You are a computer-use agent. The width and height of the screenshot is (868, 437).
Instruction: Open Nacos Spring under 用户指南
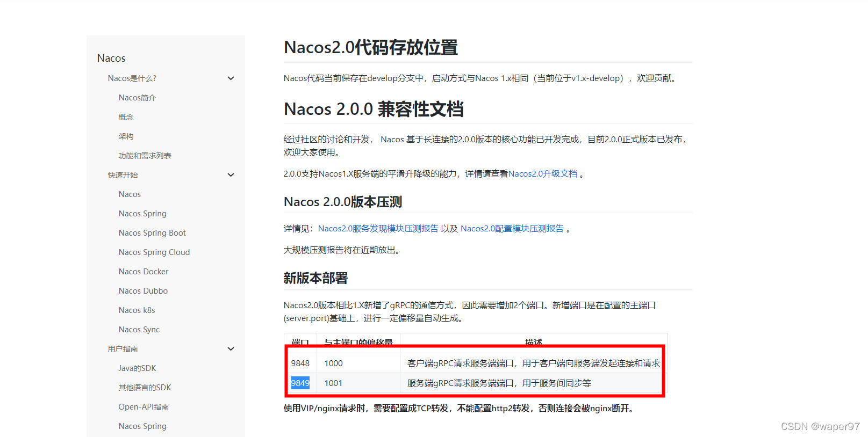tap(142, 426)
